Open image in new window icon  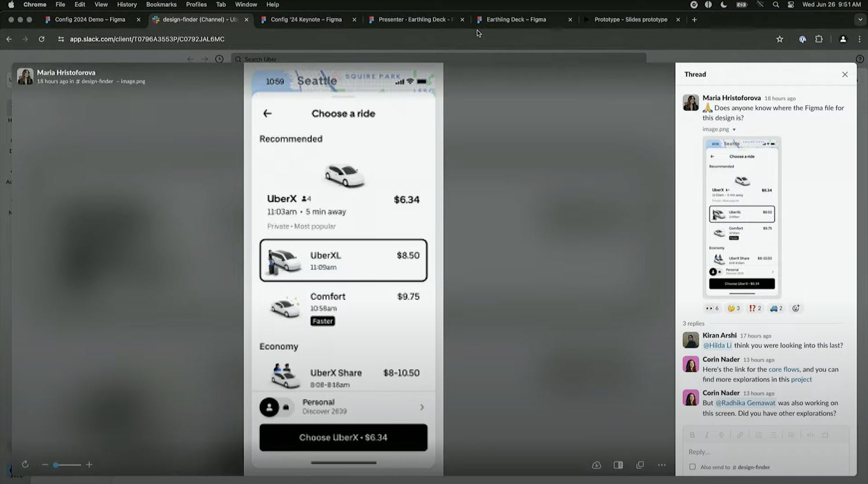pyautogui.click(x=640, y=465)
